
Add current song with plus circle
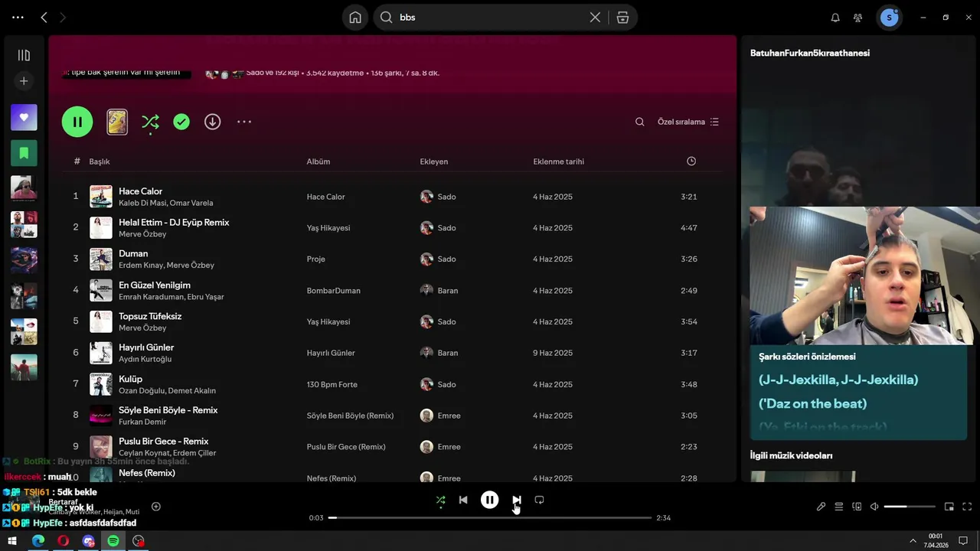[x=156, y=507]
